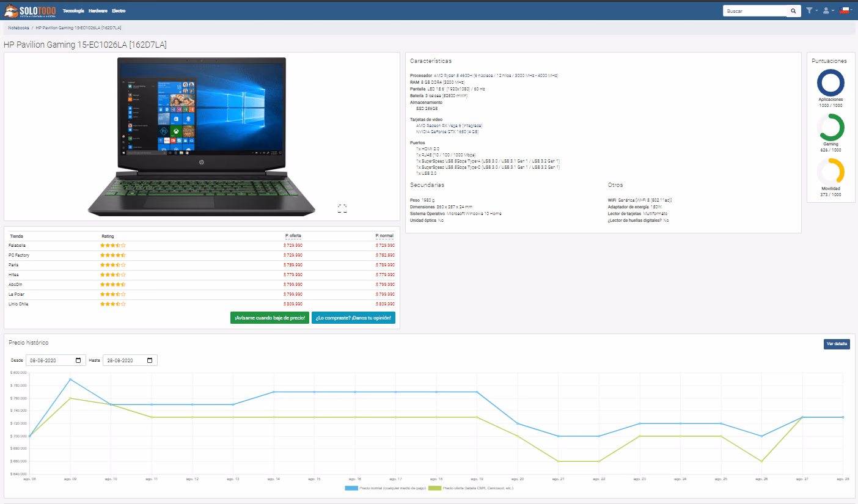Screen dimensions: 858x504
Task: Click the 'Puntuaciones' heading
Action: [829, 61]
